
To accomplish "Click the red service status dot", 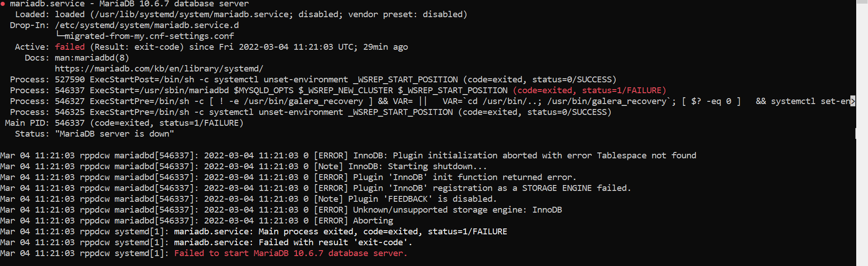I will pos(3,4).
